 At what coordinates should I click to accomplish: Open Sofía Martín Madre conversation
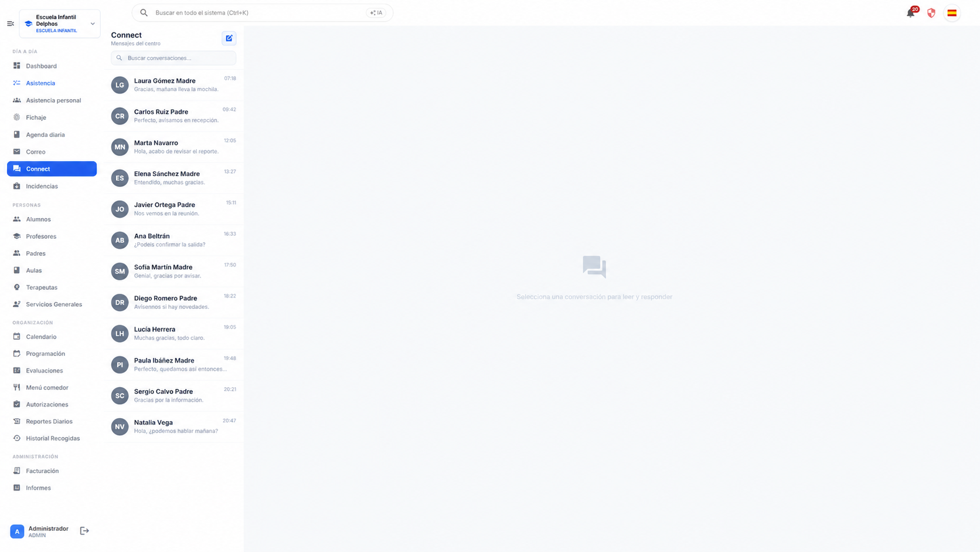tap(173, 272)
